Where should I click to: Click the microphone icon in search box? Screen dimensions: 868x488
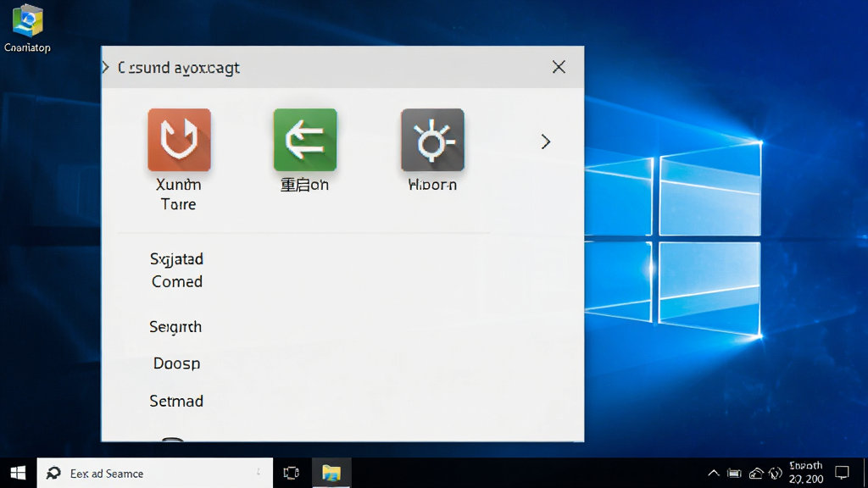(258, 473)
